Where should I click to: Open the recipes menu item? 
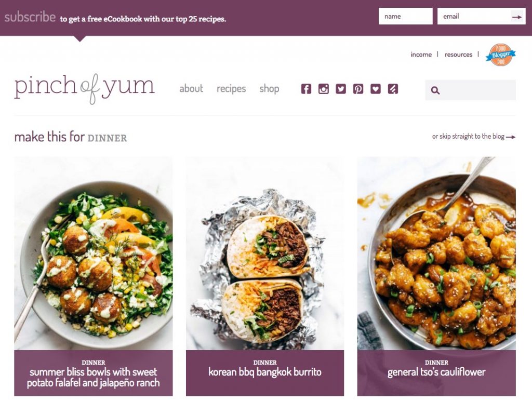[231, 89]
